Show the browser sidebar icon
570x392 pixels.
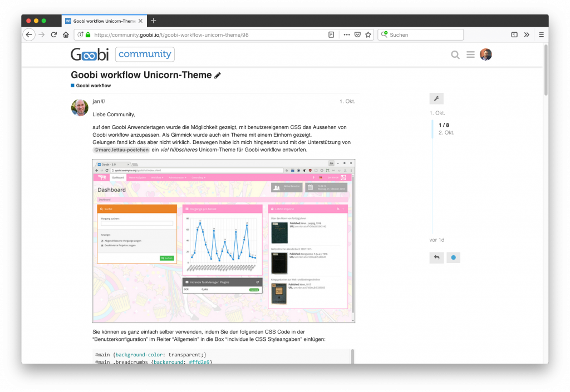click(x=514, y=35)
